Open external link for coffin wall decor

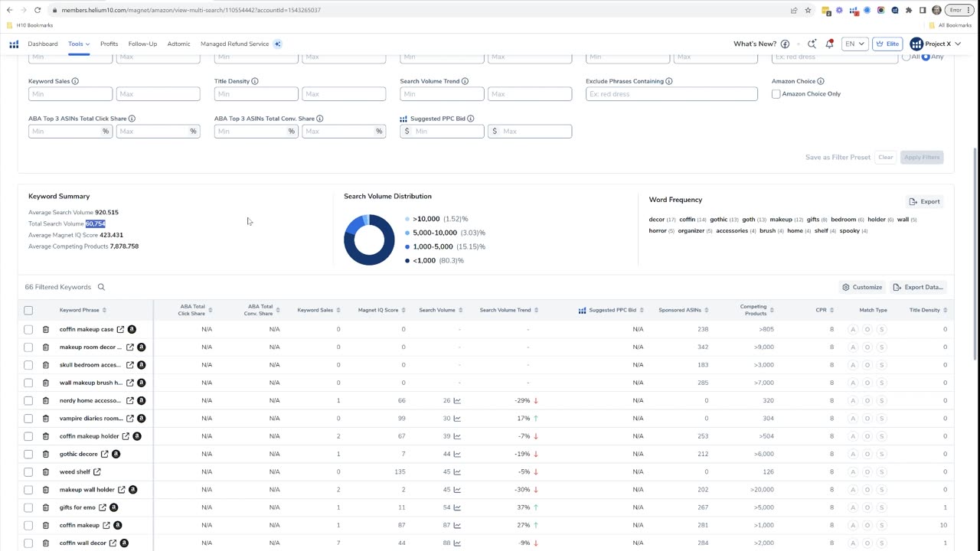(113, 543)
